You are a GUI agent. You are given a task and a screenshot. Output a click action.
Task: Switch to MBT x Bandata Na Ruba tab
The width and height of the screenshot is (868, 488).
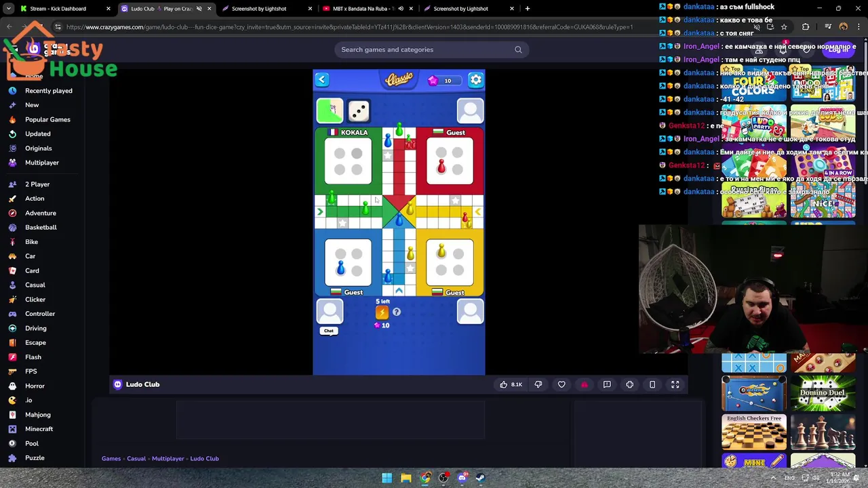(363, 9)
